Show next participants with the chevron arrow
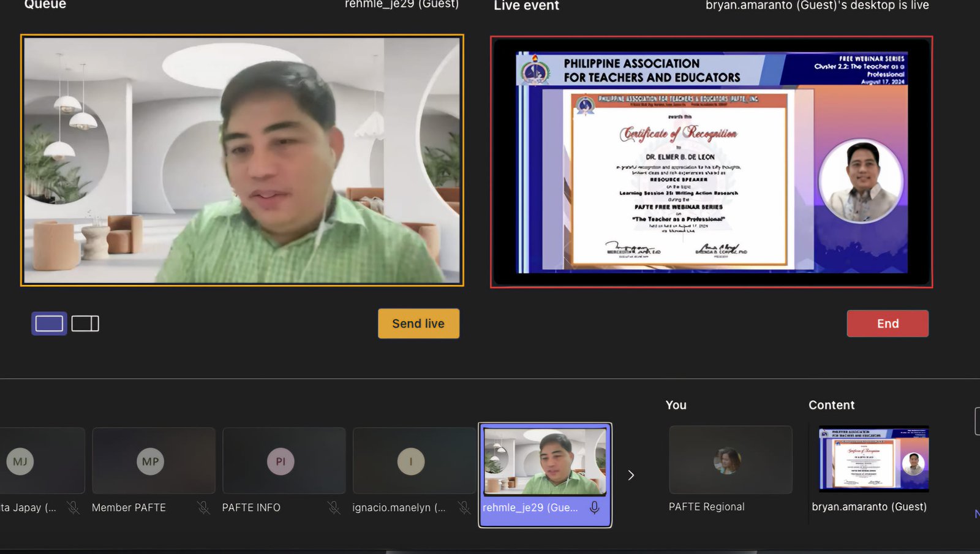980x554 pixels. pyautogui.click(x=631, y=476)
